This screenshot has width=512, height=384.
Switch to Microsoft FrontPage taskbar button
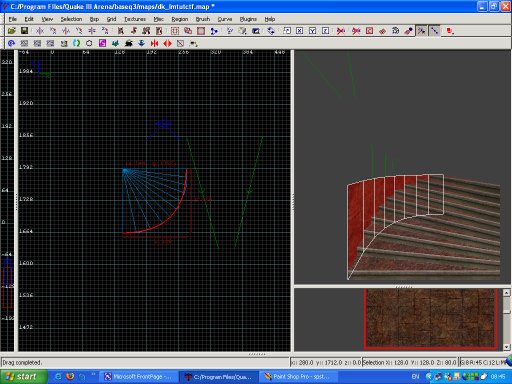tap(139, 377)
